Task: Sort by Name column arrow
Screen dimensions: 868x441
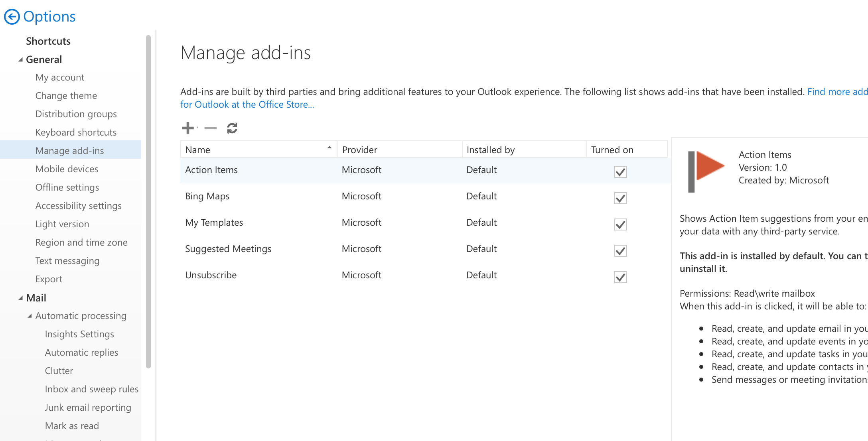Action: pyautogui.click(x=329, y=148)
